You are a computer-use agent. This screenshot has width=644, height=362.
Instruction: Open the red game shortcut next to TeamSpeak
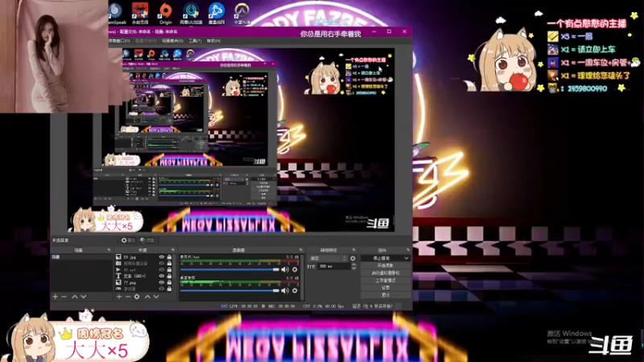[x=140, y=13]
